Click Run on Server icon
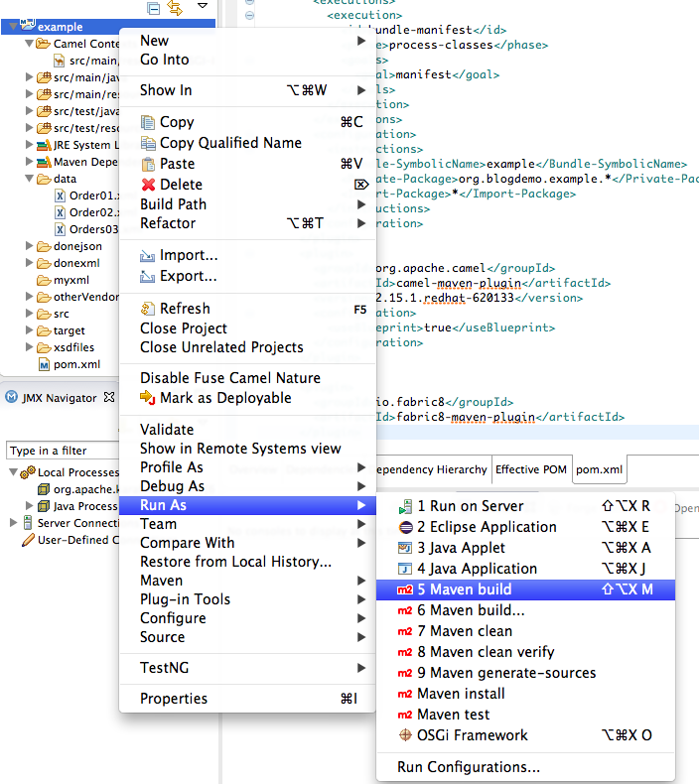699x784 pixels. coord(405,506)
